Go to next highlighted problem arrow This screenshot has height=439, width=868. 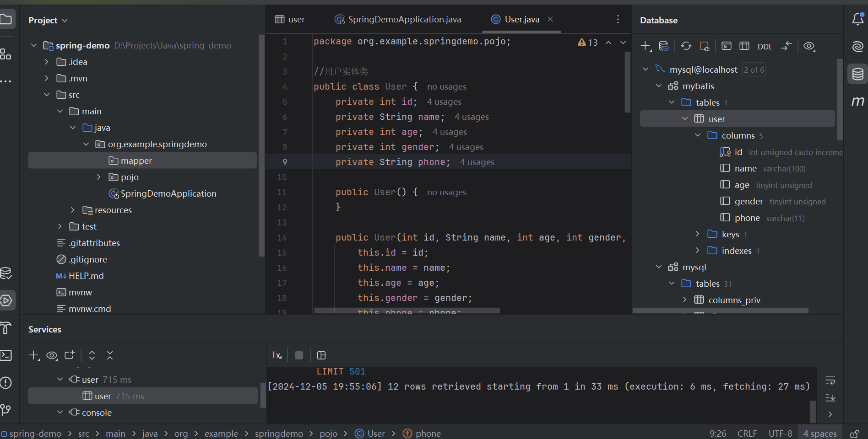pyautogui.click(x=623, y=43)
